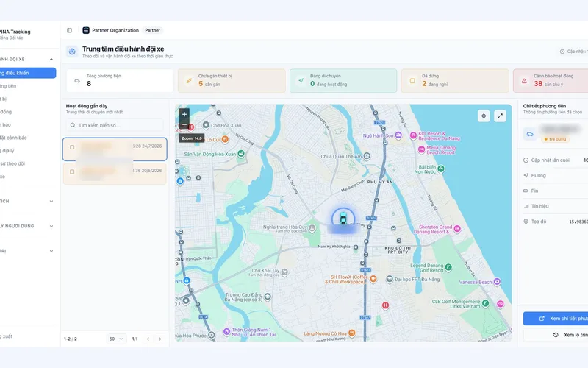Open the Đang di chuyển card
The height and width of the screenshot is (368, 588).
click(343, 81)
